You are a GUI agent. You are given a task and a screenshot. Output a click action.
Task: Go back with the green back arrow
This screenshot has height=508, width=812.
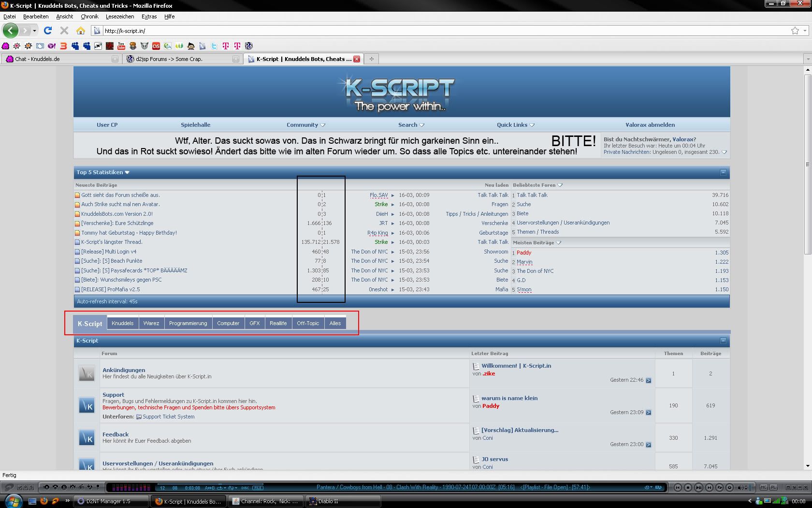pyautogui.click(x=10, y=30)
